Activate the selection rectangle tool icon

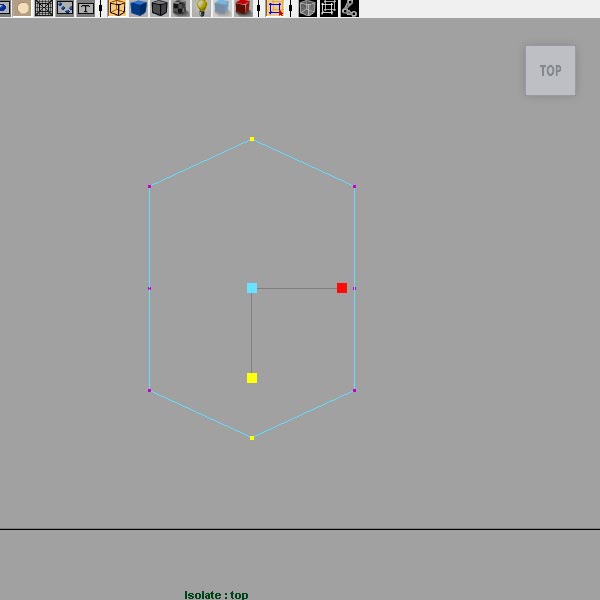[x=275, y=8]
